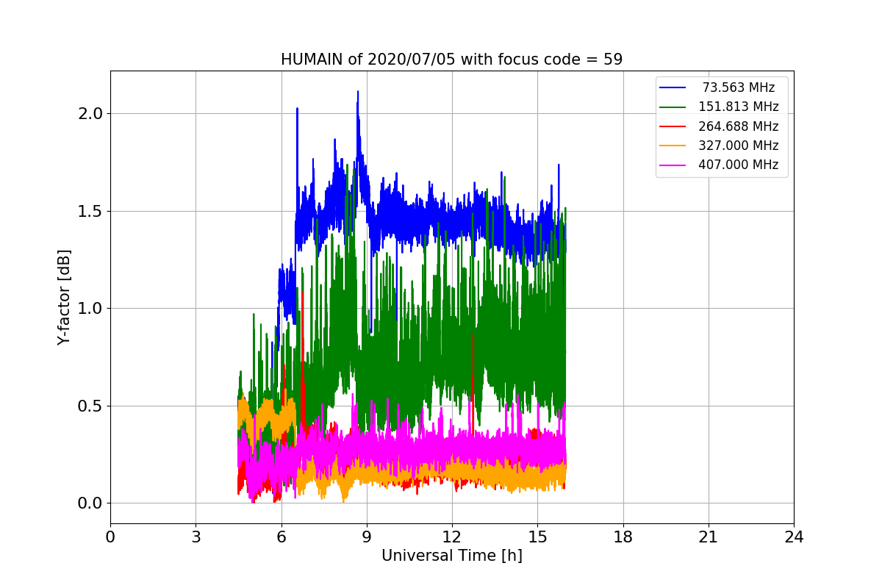Click the red legend line swatch
This screenshot has height=588, width=882.
click(673, 126)
